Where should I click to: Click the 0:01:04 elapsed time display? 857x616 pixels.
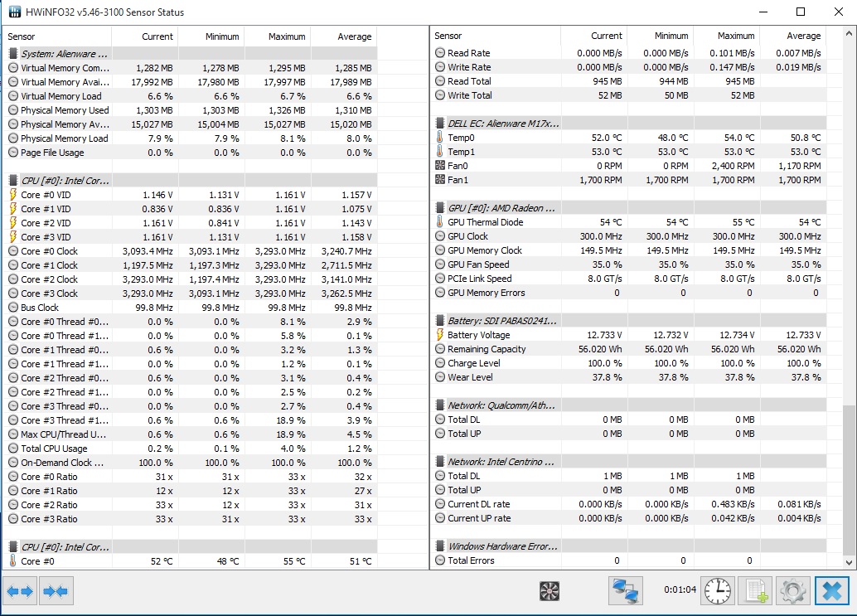[x=680, y=589]
